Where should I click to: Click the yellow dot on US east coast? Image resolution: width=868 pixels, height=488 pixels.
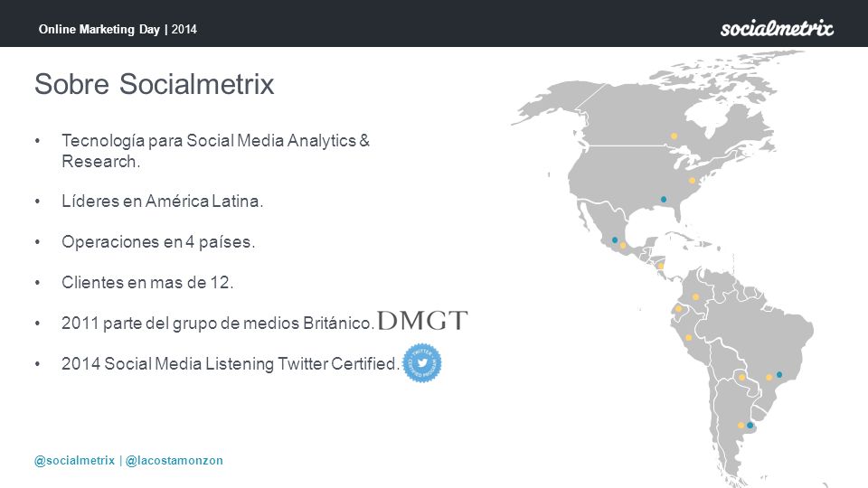pyautogui.click(x=692, y=181)
